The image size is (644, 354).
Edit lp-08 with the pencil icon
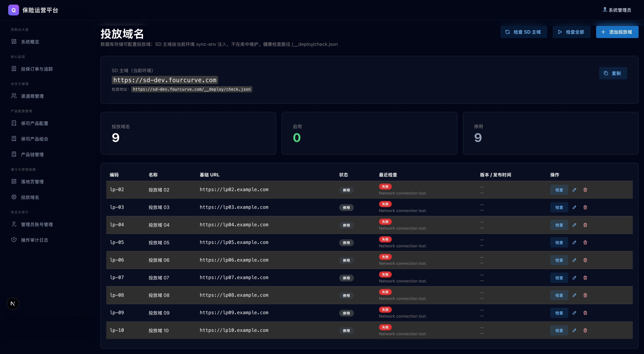(x=574, y=295)
